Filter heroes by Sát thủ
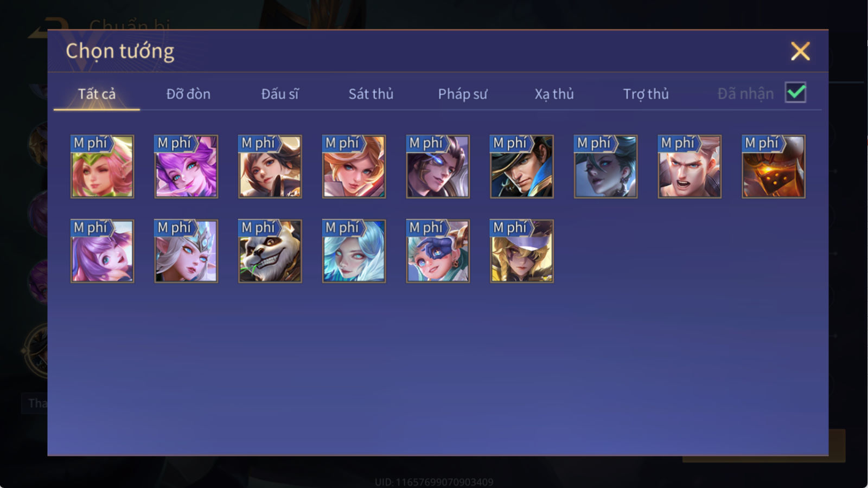Image resolution: width=868 pixels, height=488 pixels. 371,94
